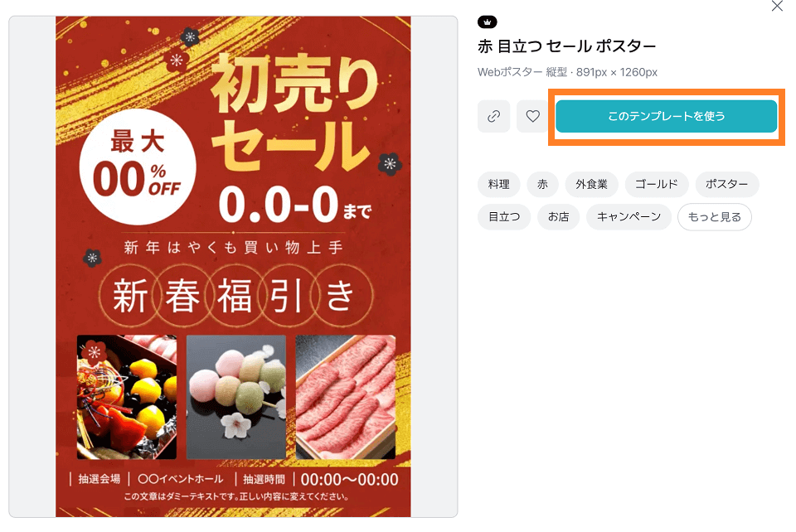The image size is (796, 532).
Task: Select the お店 tag
Action: (558, 217)
